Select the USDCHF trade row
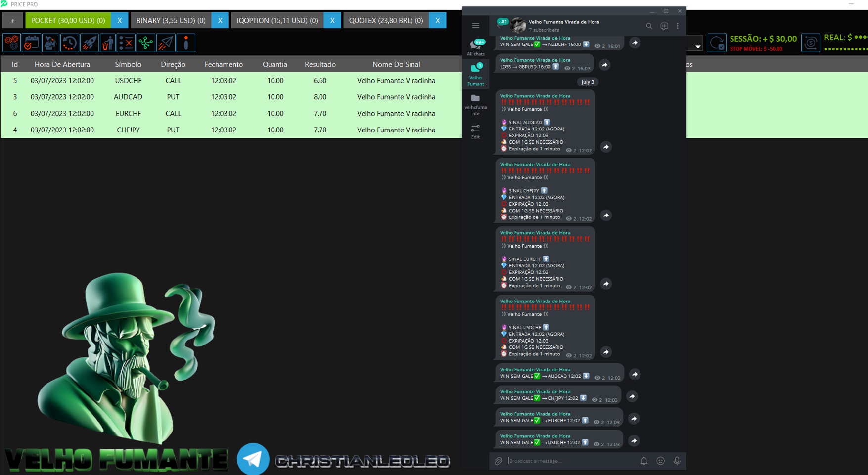The height and width of the screenshot is (475, 868). click(x=231, y=81)
